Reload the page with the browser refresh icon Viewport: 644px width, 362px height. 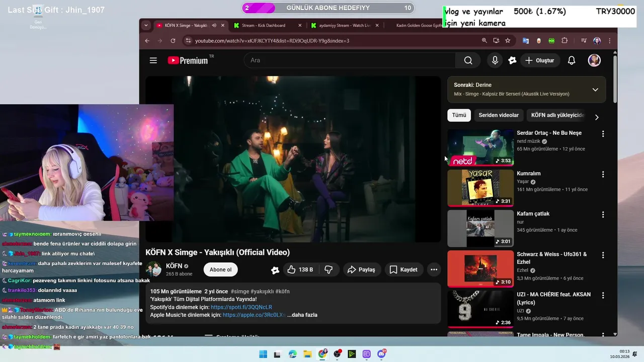173,41
